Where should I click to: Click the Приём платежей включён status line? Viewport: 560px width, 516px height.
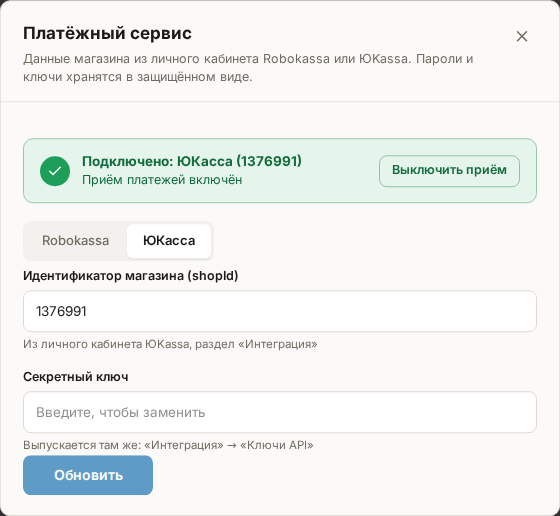(162, 180)
